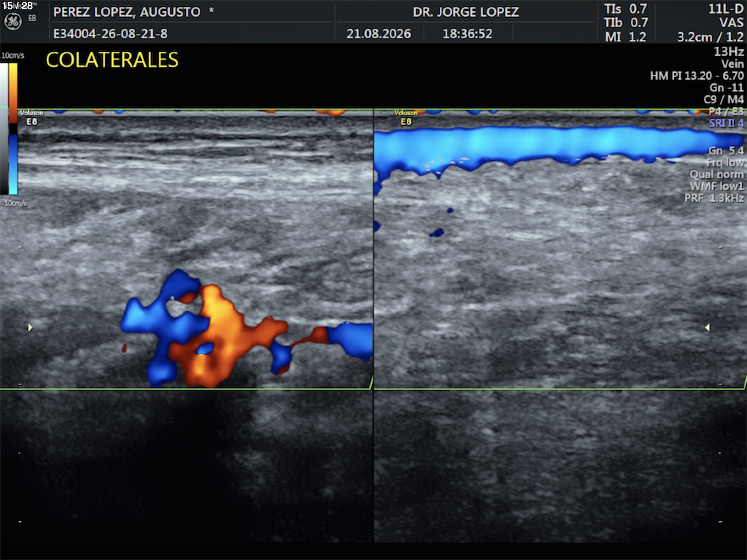Screen dimensions: 747x560
Task: Click the SRI II 4 setting
Action: pyautogui.click(x=726, y=123)
